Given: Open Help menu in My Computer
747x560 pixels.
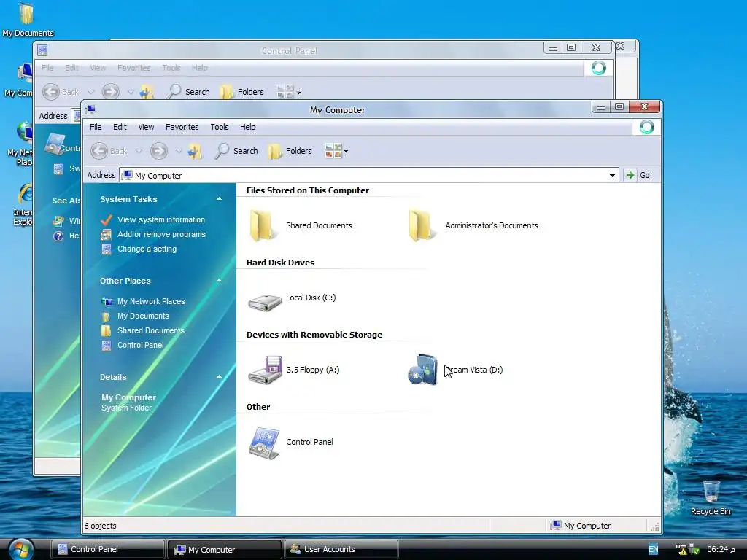Looking at the screenshot, I should pyautogui.click(x=248, y=127).
